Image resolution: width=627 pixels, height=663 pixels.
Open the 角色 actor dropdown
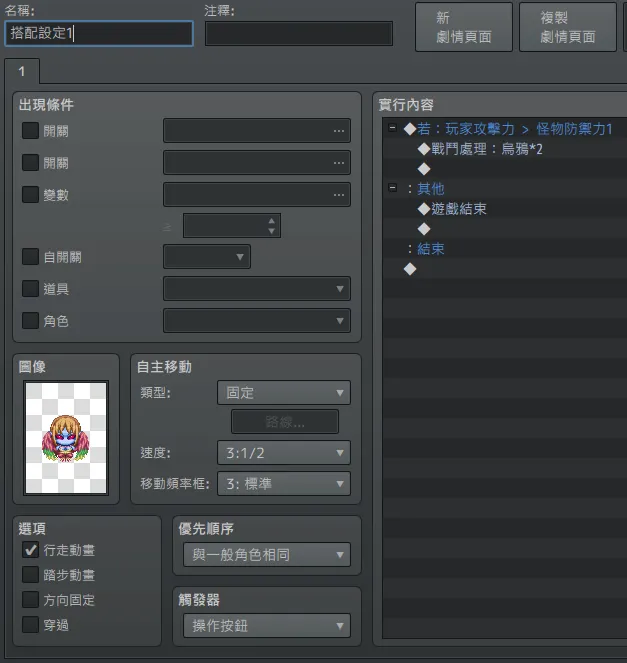(x=257, y=321)
